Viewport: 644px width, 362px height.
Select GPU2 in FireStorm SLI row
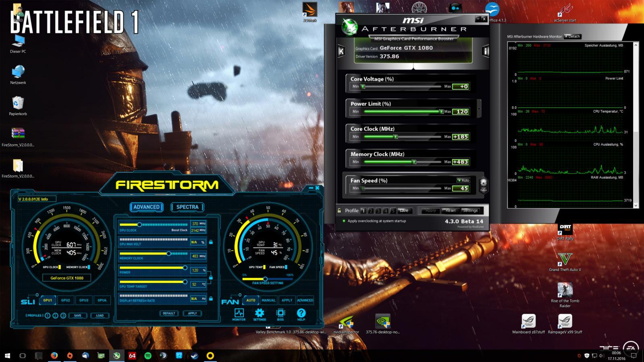click(66, 300)
